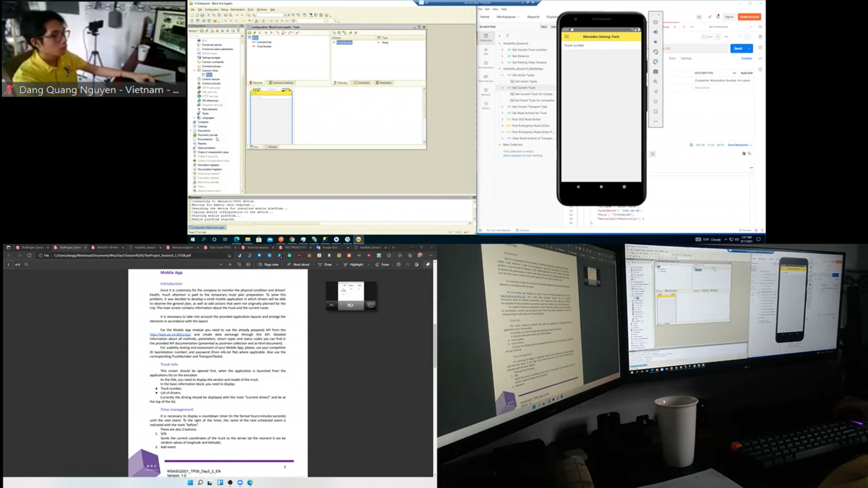Screen dimensions: 868x488
Task: Click Bulk Edit in the params table
Action: [x=746, y=73]
